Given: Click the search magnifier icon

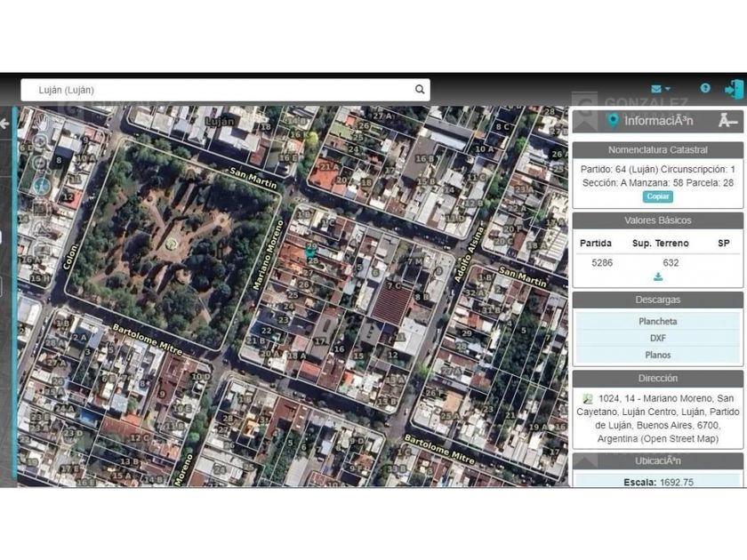Looking at the screenshot, I should [x=419, y=89].
